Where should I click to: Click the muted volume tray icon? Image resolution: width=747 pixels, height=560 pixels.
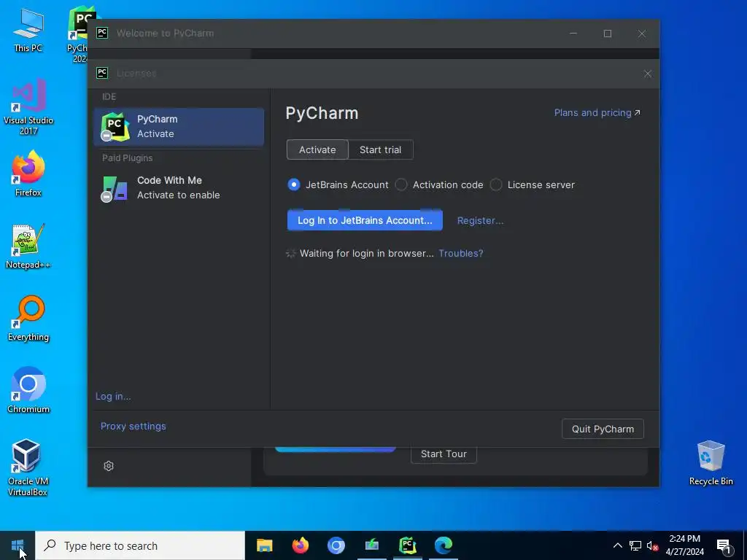pos(653,545)
